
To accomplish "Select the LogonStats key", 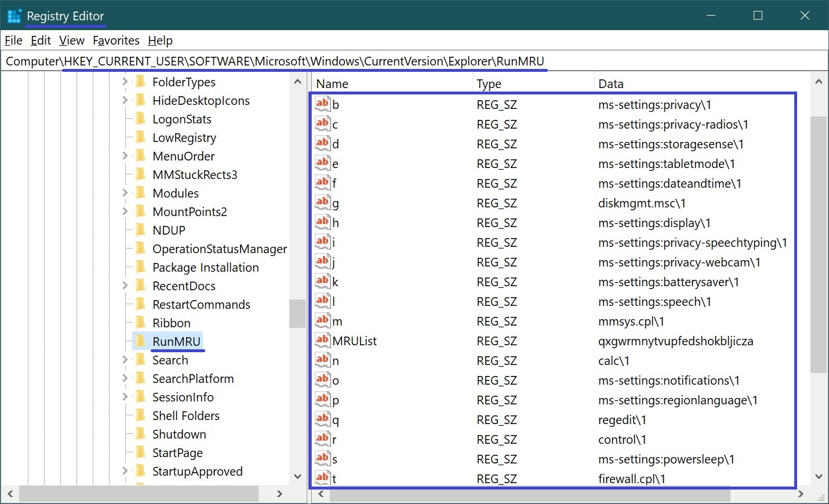I will 181,119.
